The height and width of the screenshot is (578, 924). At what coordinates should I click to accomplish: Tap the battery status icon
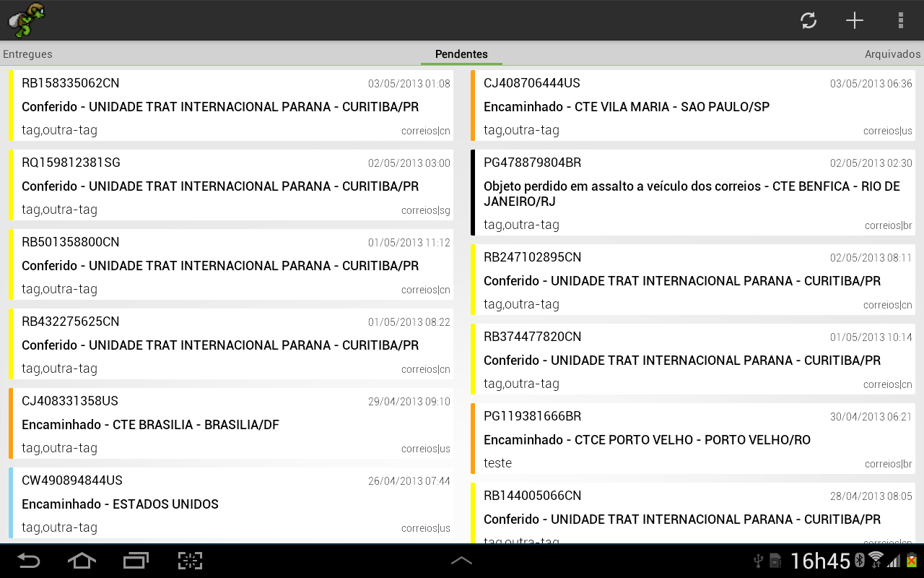[912, 561]
